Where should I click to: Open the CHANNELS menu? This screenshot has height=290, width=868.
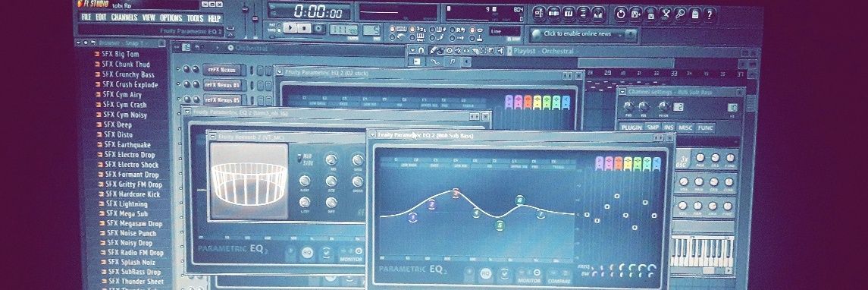[124, 17]
